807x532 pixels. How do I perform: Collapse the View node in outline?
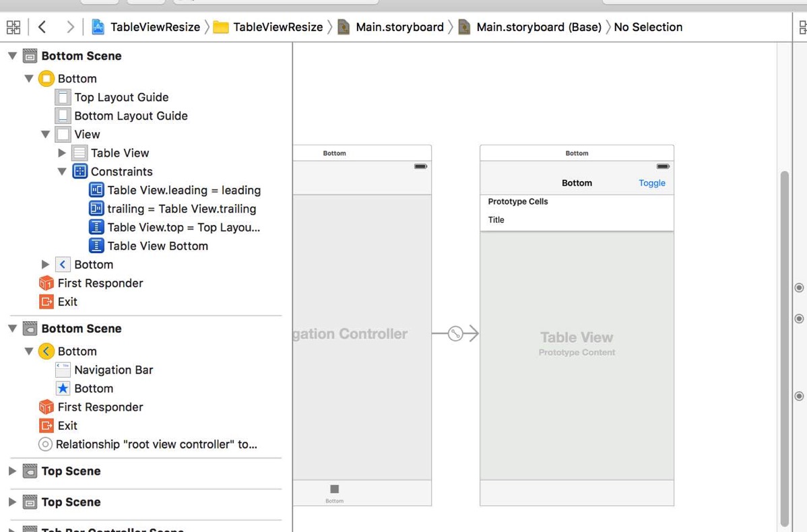pos(45,134)
